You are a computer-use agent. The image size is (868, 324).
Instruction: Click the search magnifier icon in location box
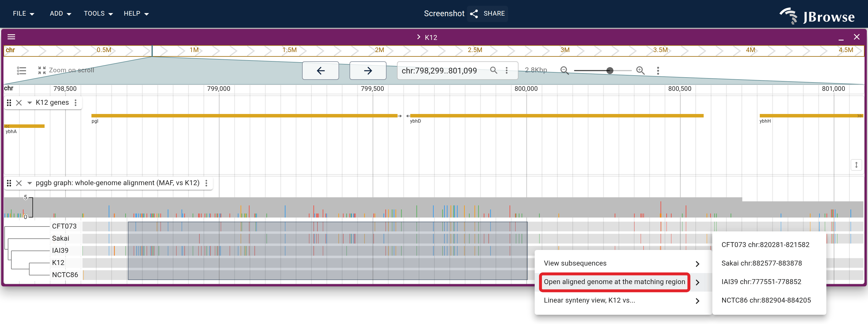tap(494, 70)
